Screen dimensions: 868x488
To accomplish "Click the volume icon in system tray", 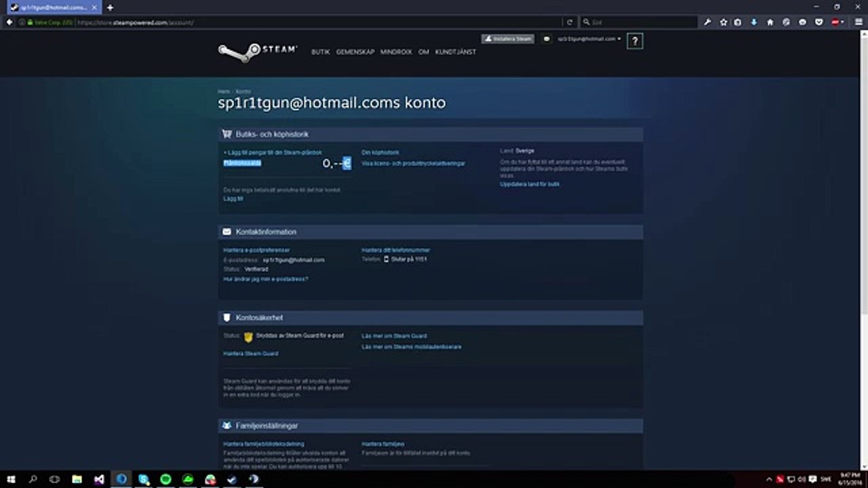I will coord(801,479).
